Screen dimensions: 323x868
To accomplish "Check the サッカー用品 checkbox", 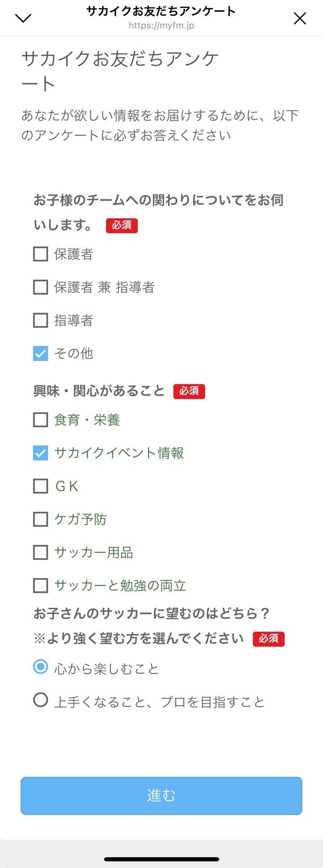I will click(x=40, y=552).
